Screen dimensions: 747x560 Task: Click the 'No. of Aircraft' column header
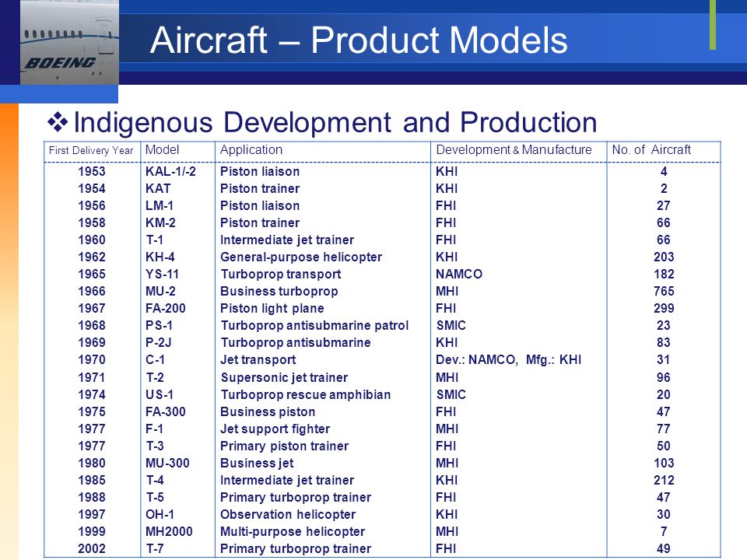click(651, 150)
